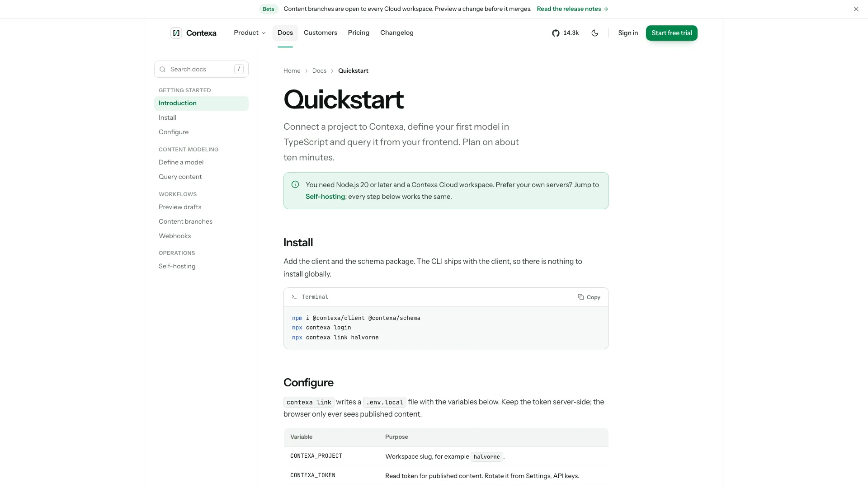Focus the Search docs field
Viewport: 868px width, 488px height.
point(201,69)
